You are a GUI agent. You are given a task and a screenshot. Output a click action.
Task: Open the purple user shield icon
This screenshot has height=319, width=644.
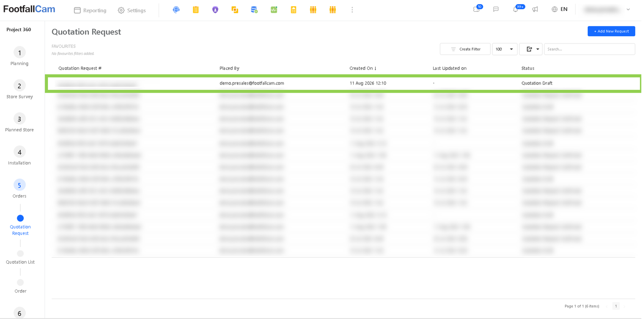point(215,10)
